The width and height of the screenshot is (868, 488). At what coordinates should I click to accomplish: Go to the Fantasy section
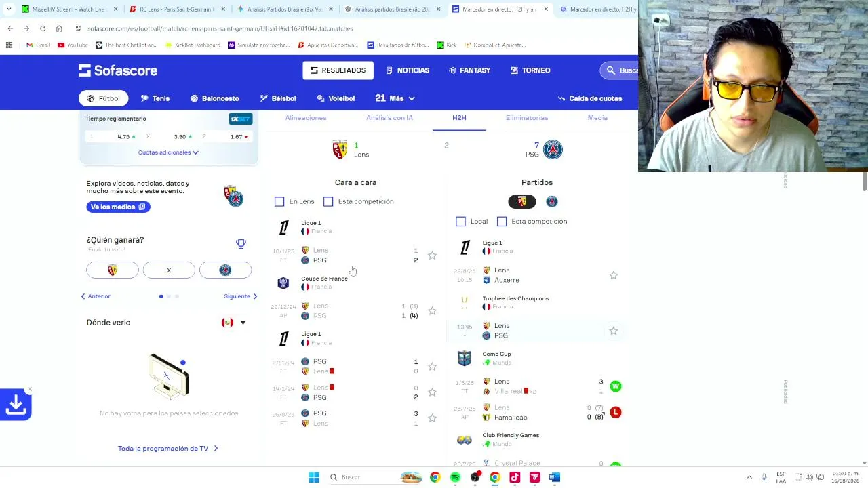[x=469, y=70]
